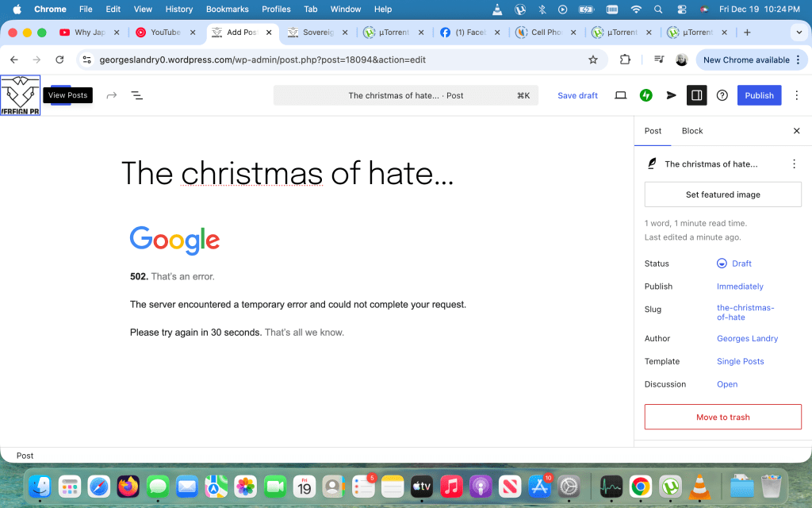Open the Document Overview list icon
This screenshot has height=508, width=812.
click(136, 95)
